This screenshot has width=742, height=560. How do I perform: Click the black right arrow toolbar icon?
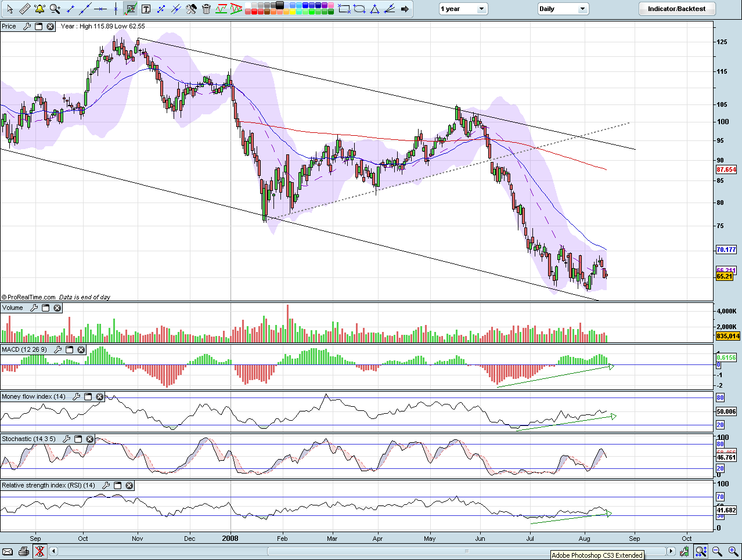(x=405, y=9)
